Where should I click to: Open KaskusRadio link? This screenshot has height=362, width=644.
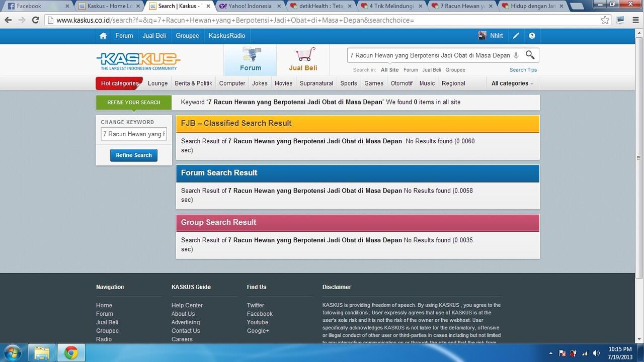pos(227,36)
